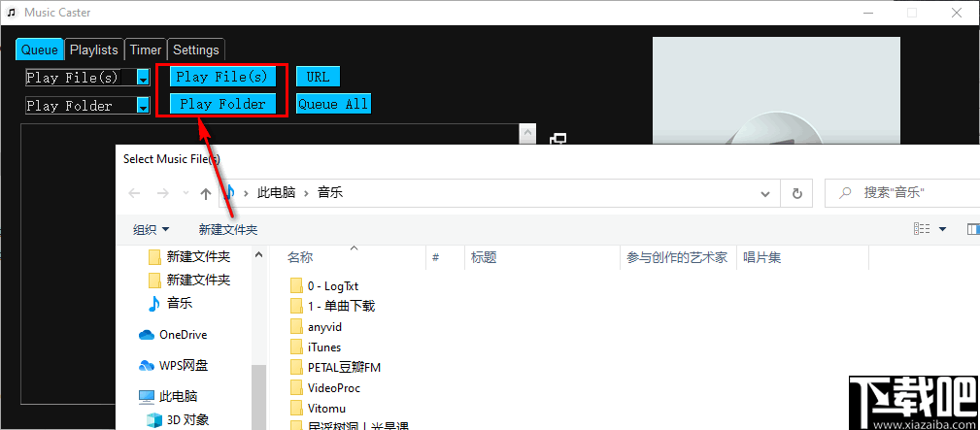Click the Queue All button
This screenshot has height=430, width=980.
(x=333, y=104)
